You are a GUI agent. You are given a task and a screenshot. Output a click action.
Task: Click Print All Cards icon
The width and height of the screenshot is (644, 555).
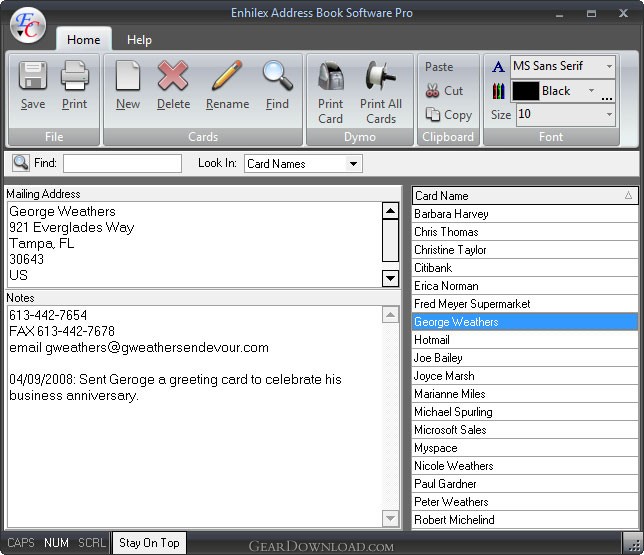pos(381,76)
